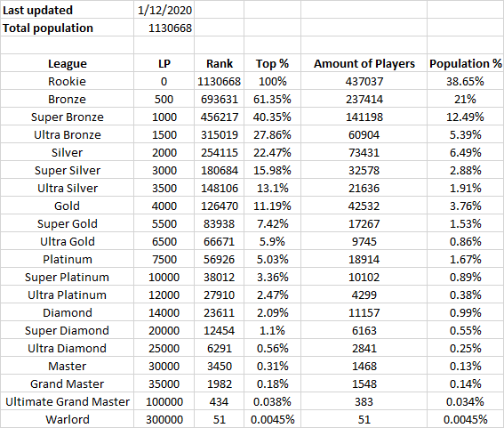This screenshot has width=504, height=428.
Task: Select Grand Master LP cell 35000
Action: click(x=164, y=384)
